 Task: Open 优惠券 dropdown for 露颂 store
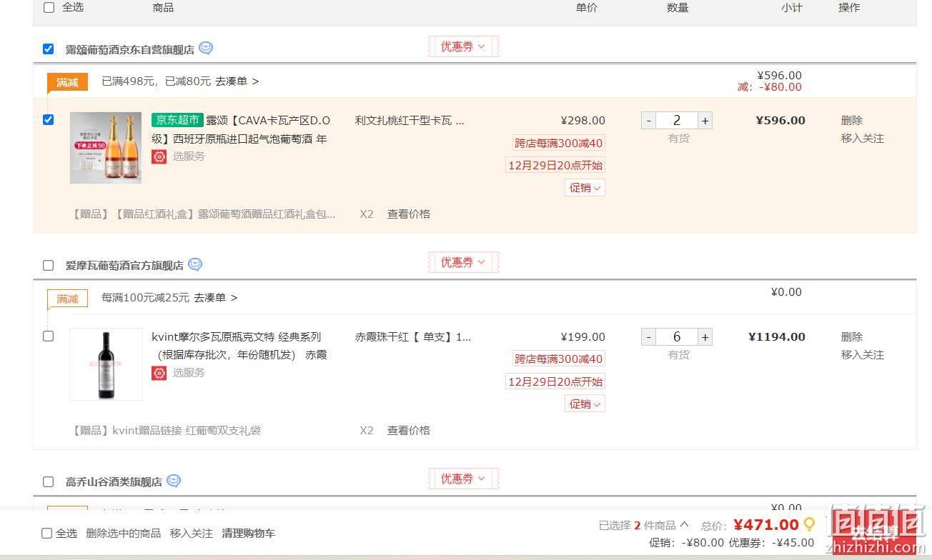[x=463, y=46]
